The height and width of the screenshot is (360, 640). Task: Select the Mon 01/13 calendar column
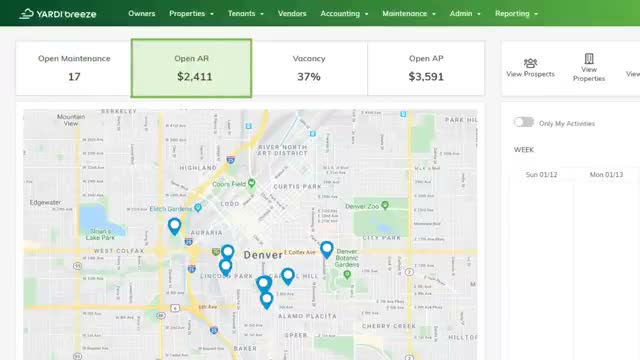pyautogui.click(x=606, y=175)
